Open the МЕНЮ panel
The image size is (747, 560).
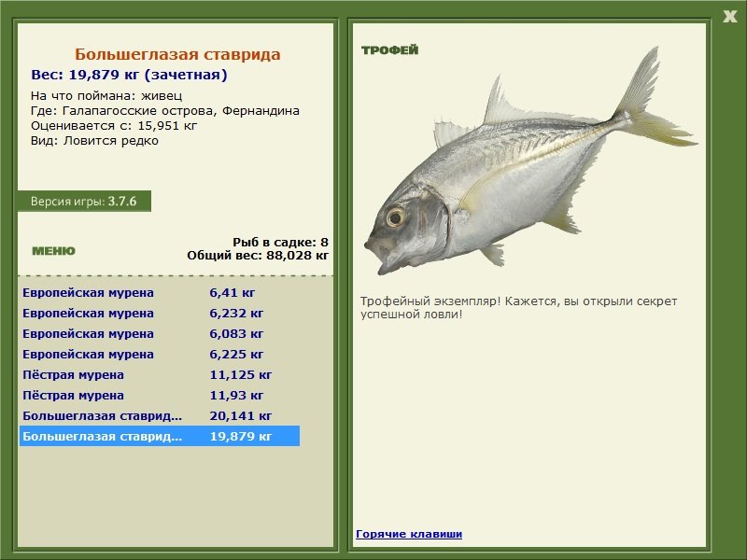click(56, 250)
